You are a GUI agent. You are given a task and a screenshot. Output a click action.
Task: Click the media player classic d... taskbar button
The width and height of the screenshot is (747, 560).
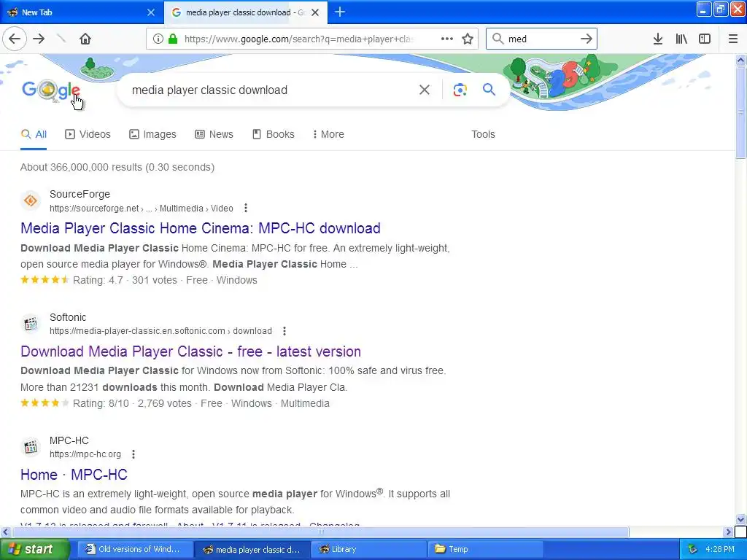click(x=252, y=550)
